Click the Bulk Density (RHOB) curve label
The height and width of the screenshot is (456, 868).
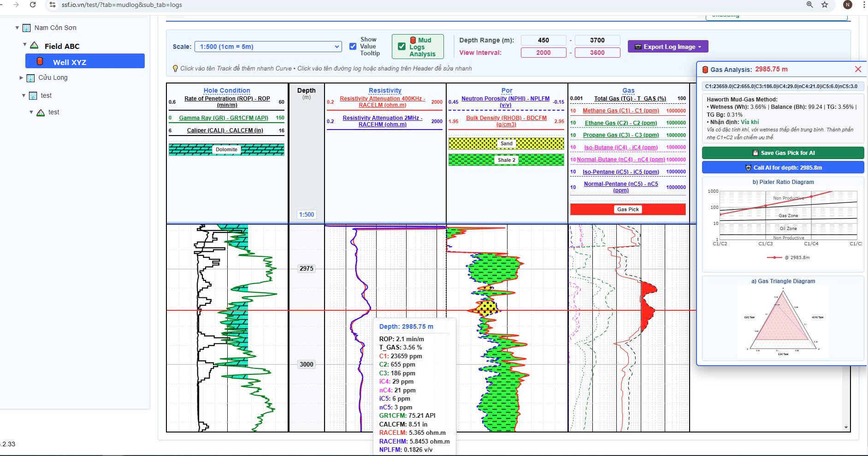click(506, 121)
